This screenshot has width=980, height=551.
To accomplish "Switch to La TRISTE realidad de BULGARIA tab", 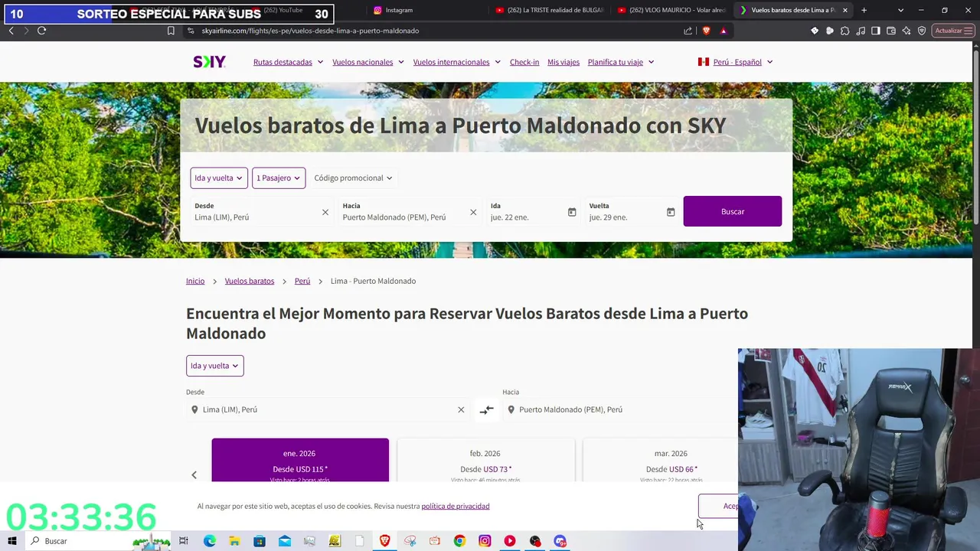I will (x=550, y=10).
